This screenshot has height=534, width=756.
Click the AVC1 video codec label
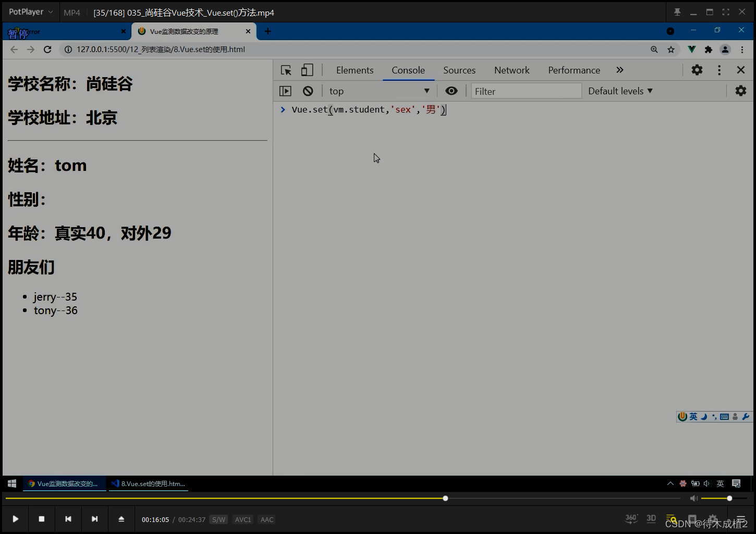[x=243, y=519]
